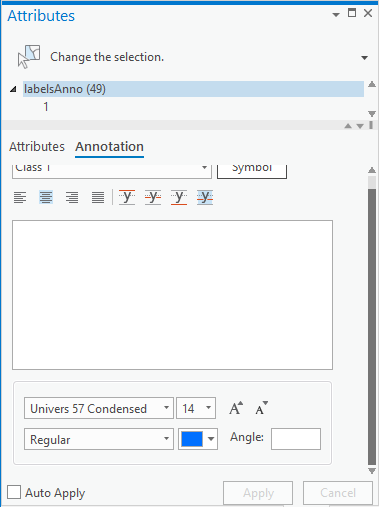Enable the Auto Apply checkbox

pos(14,492)
